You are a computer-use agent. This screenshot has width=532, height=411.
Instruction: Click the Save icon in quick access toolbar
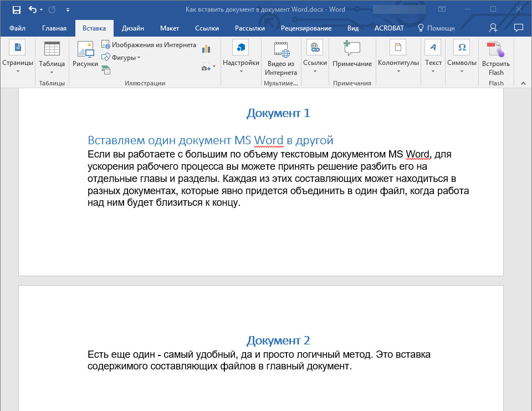(16, 9)
